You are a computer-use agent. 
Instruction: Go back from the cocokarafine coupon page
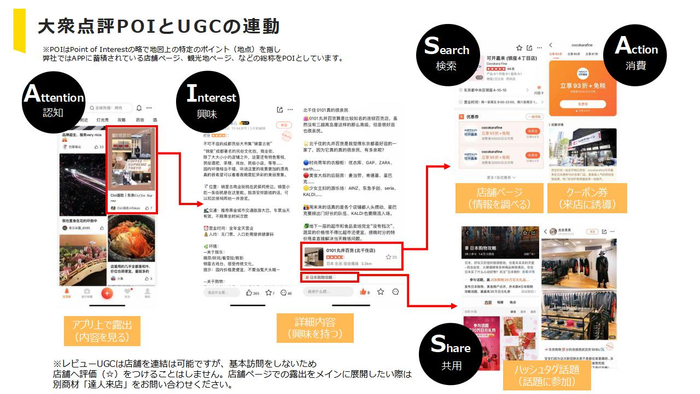[x=551, y=45]
